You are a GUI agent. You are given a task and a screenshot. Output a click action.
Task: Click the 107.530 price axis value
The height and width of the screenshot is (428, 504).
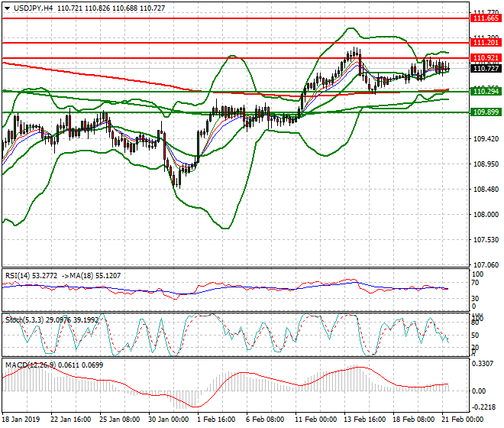click(486, 240)
